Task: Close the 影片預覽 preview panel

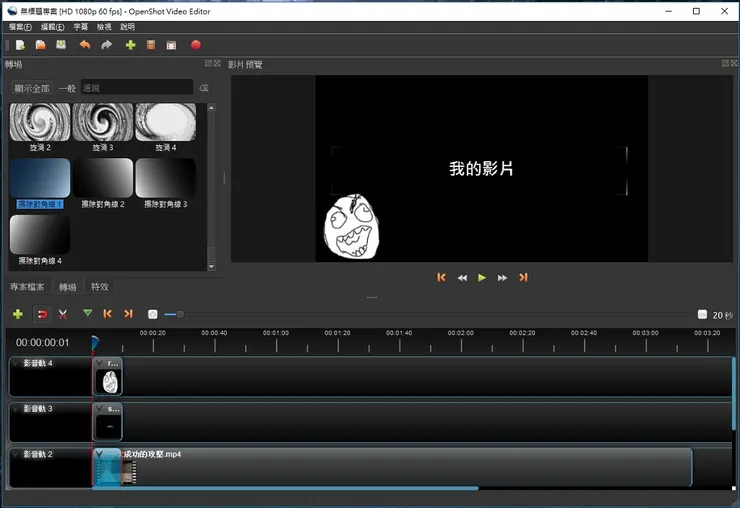Action: tap(734, 63)
